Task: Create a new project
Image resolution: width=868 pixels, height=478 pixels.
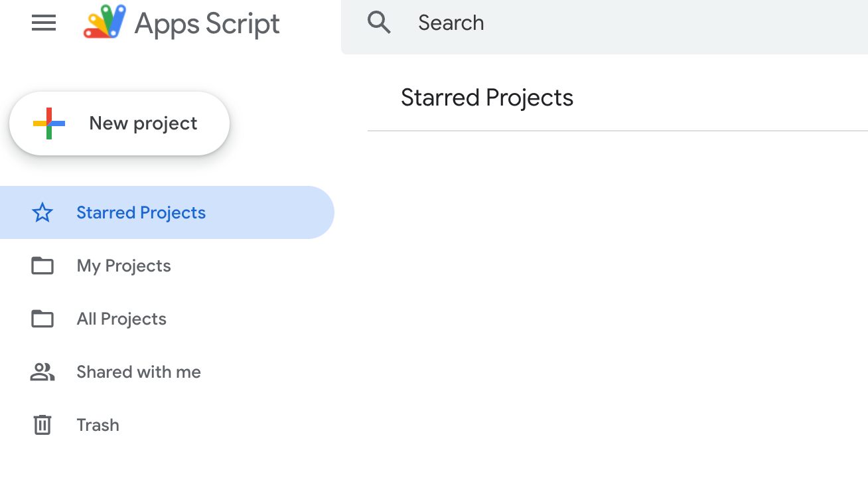Action: (119, 123)
